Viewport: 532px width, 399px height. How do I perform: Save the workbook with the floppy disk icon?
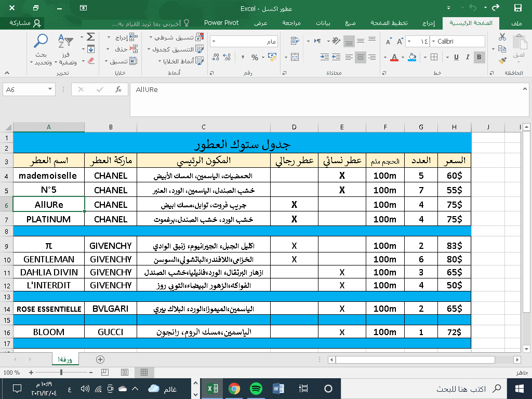(518, 8)
